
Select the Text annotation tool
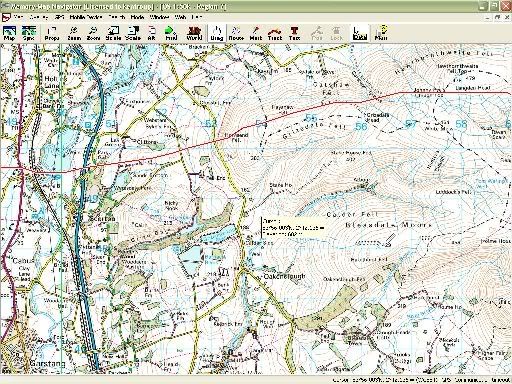coord(294,33)
